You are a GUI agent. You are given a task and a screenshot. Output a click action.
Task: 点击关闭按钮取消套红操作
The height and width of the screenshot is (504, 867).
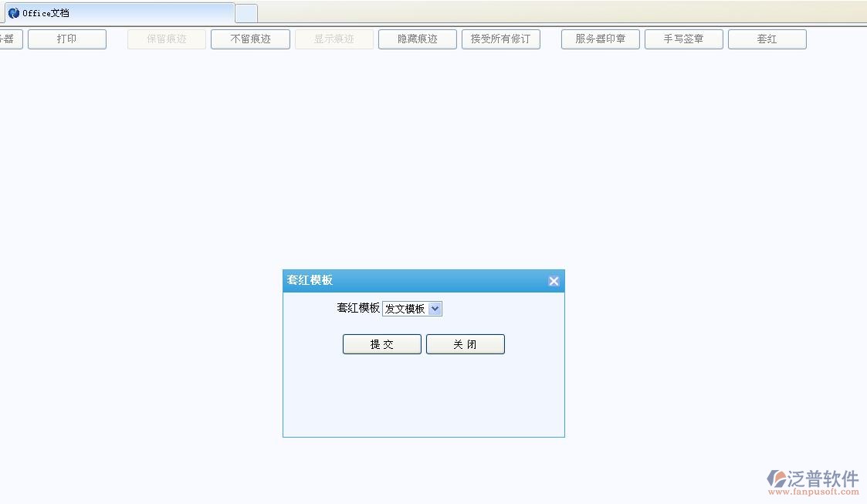[x=465, y=343]
